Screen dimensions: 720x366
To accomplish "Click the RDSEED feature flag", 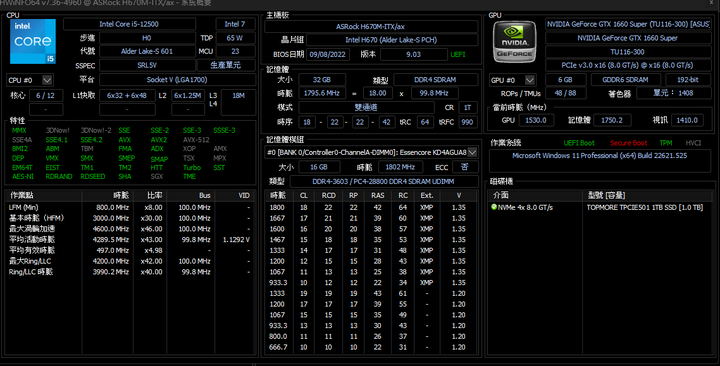I will pyautogui.click(x=93, y=176).
